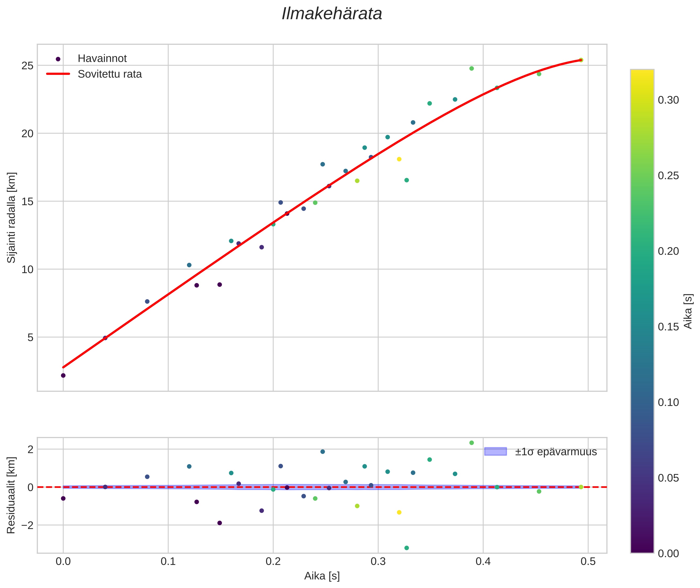Click the 0.5 tick label on x-axis

coord(588,562)
